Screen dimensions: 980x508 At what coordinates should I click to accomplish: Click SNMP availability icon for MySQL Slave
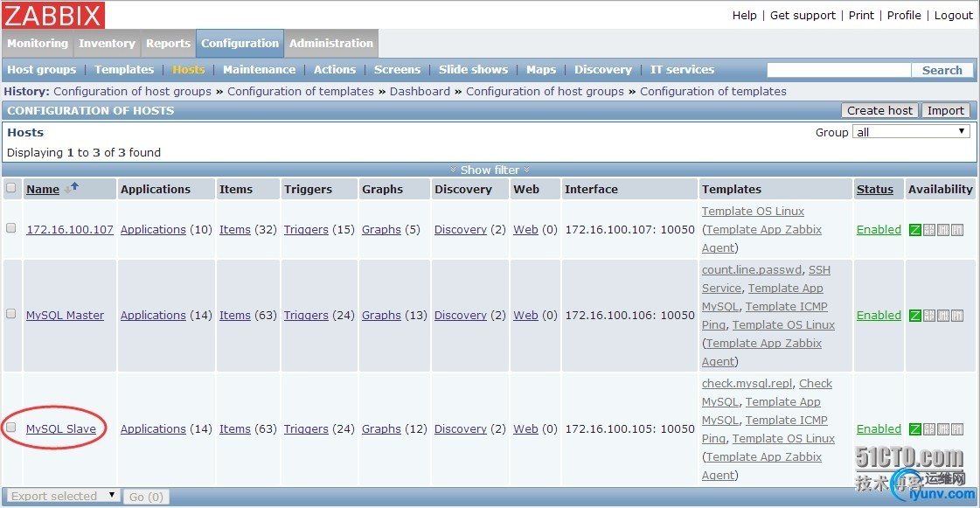coord(929,429)
